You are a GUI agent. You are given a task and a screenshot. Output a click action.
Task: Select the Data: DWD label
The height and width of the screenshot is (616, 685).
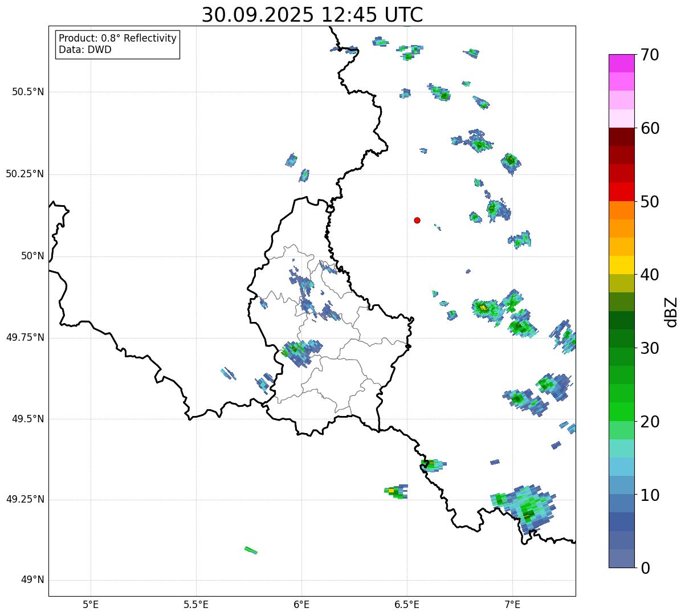85,50
